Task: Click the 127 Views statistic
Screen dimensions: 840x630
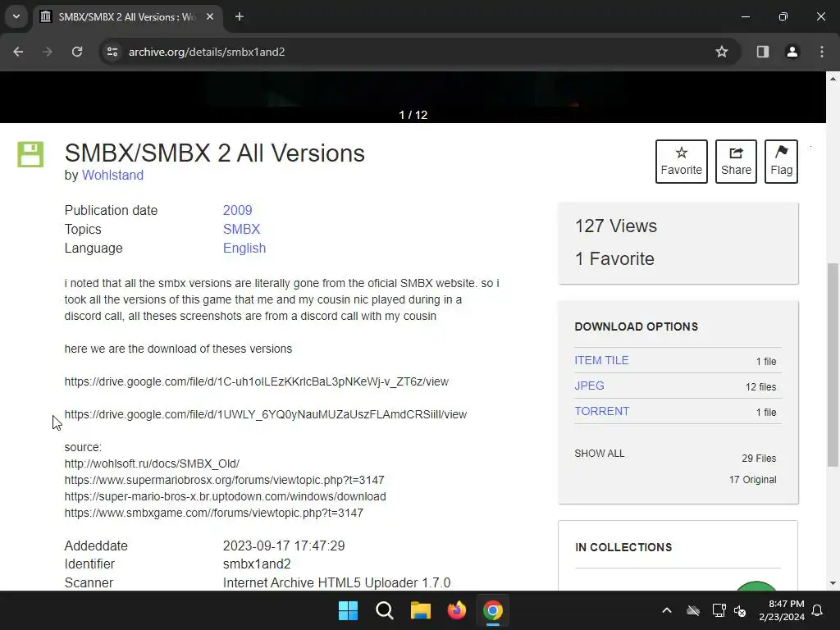Action: [615, 226]
